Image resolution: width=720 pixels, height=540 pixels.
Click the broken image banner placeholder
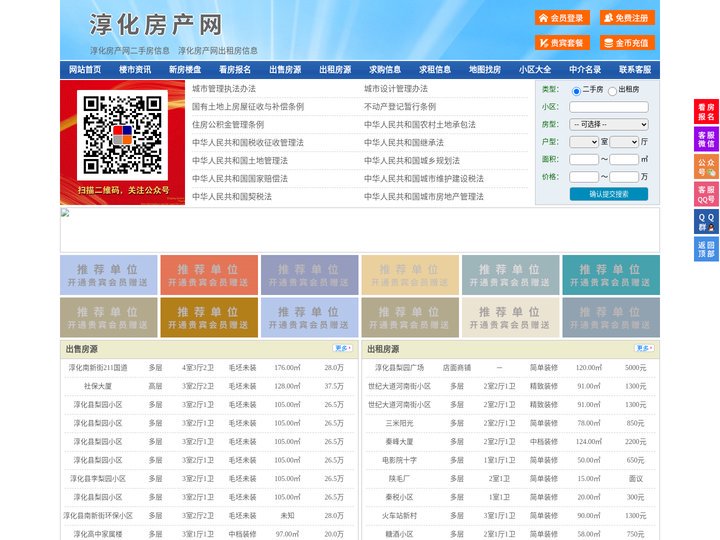click(x=360, y=230)
